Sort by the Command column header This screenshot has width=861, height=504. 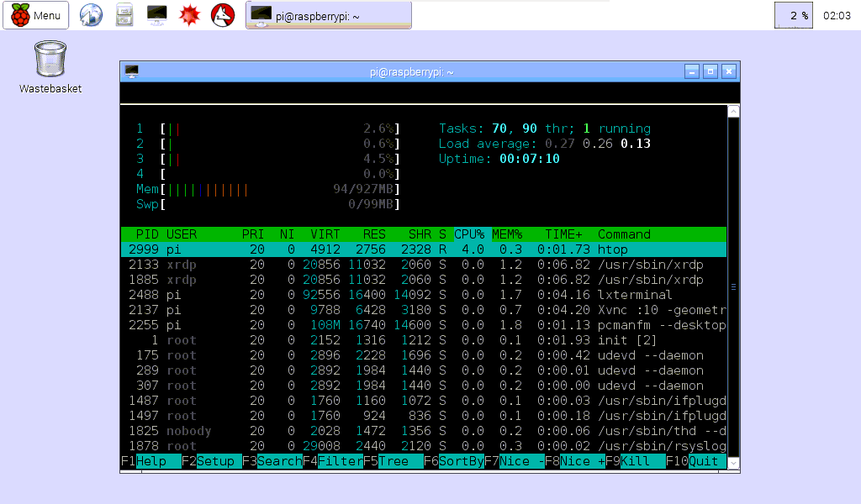624,234
